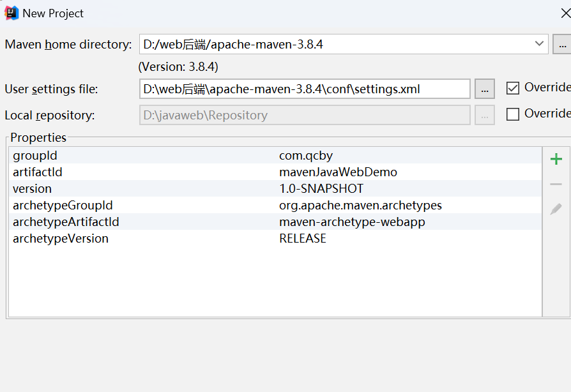
Task: Select the groupId property row
Action: click(275, 155)
